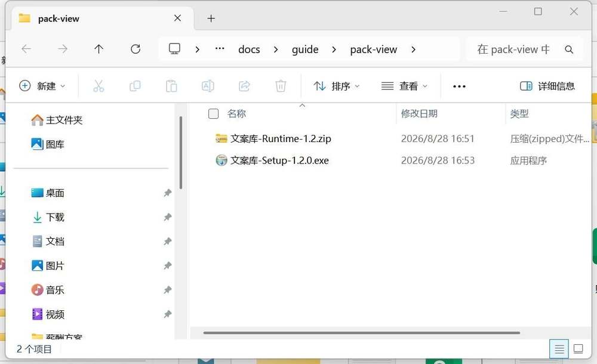Open 主文件夹 in the sidebar
This screenshot has height=364, width=597.
56,120
